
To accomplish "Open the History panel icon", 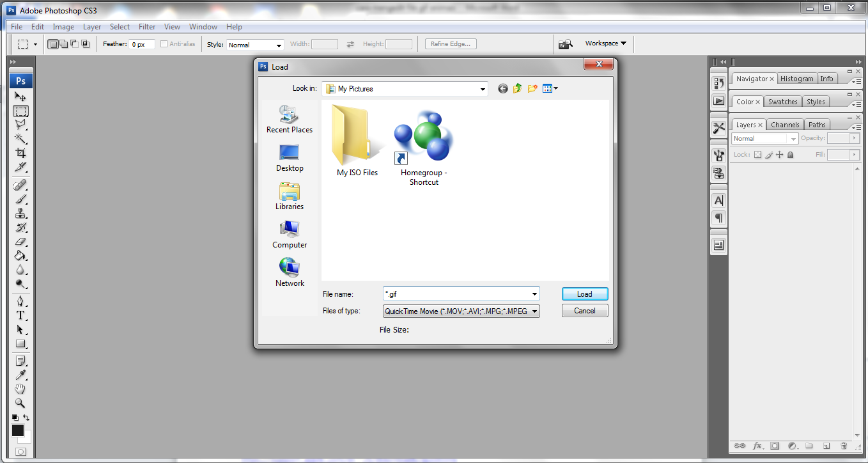I will coord(718,83).
